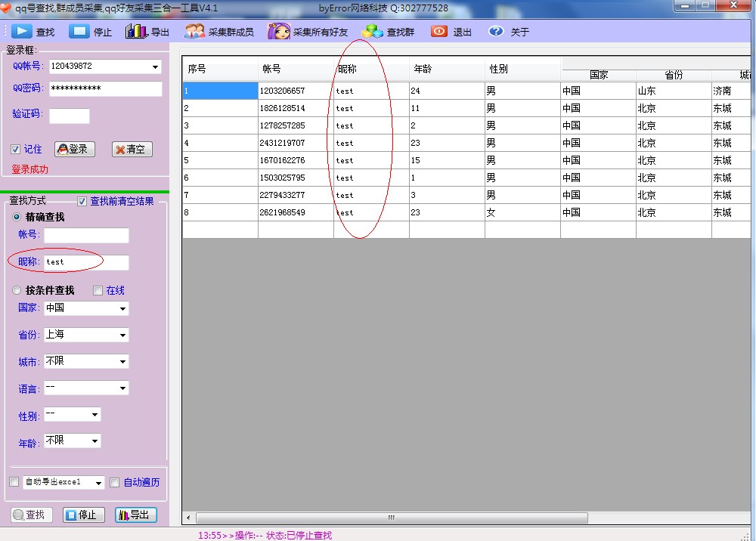756x541 pixels.
Task: Click the 昵称 column header
Action: click(371, 69)
